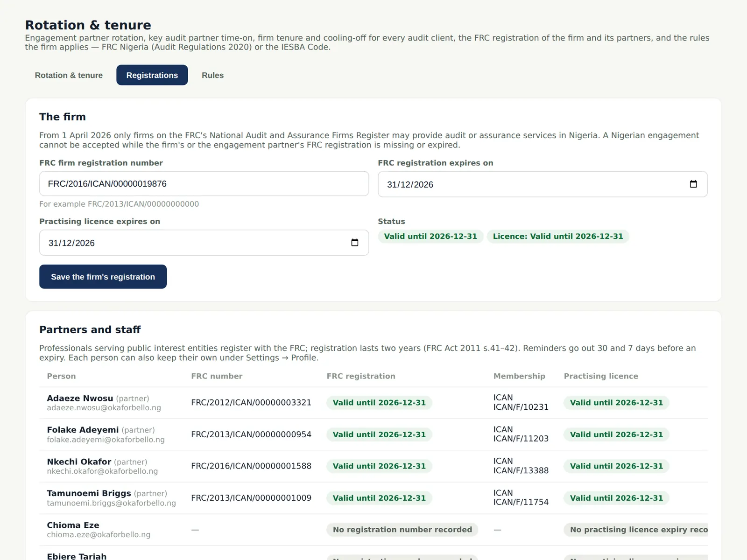Click the Practising licence expires on date field
The image size is (747, 560).
tap(204, 243)
